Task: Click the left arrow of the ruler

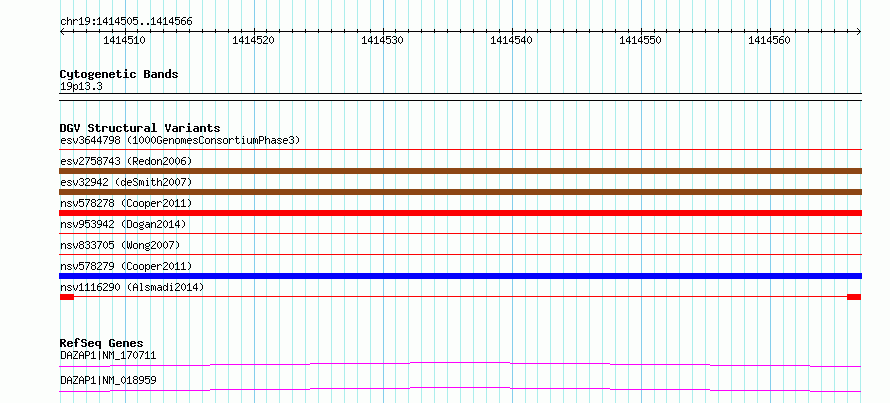Action: click(62, 31)
